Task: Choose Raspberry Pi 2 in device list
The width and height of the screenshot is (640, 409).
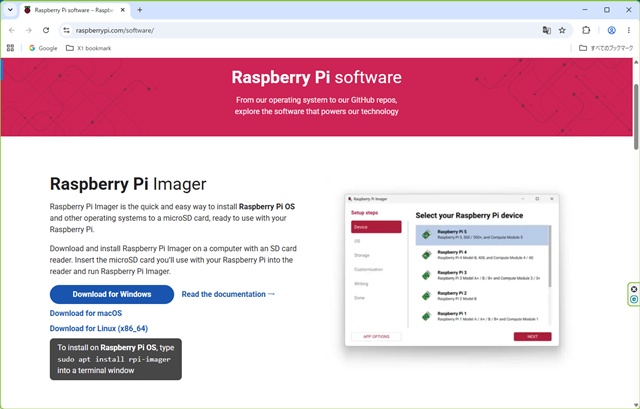Action: pos(482,296)
